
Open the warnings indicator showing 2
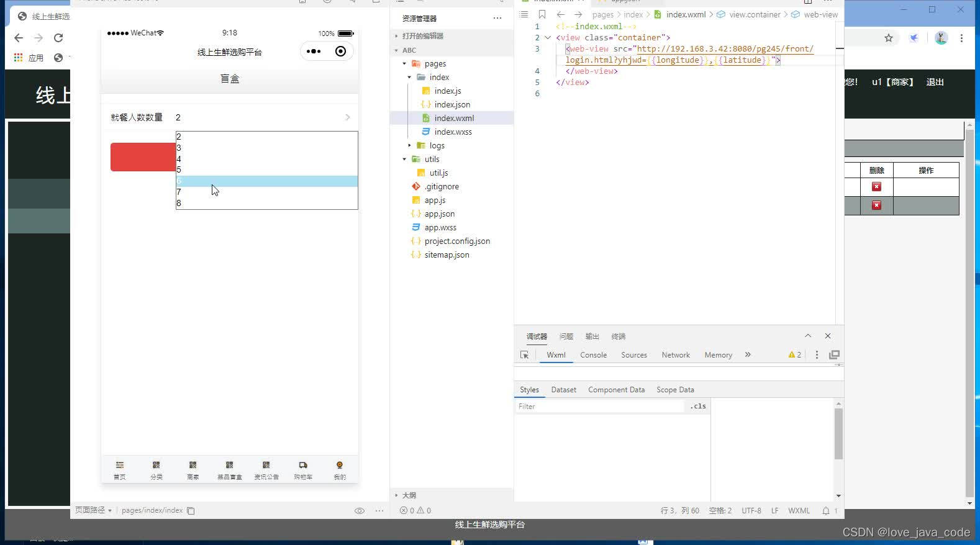point(795,355)
